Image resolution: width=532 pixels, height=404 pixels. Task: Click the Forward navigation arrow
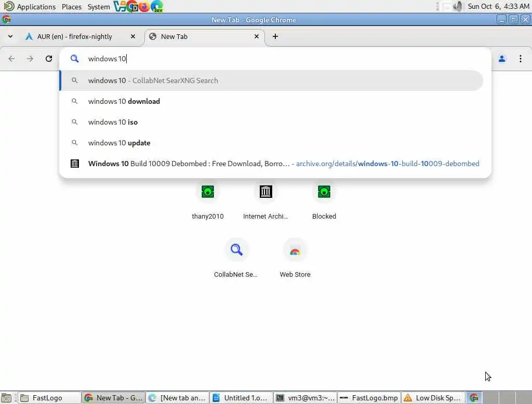30,59
